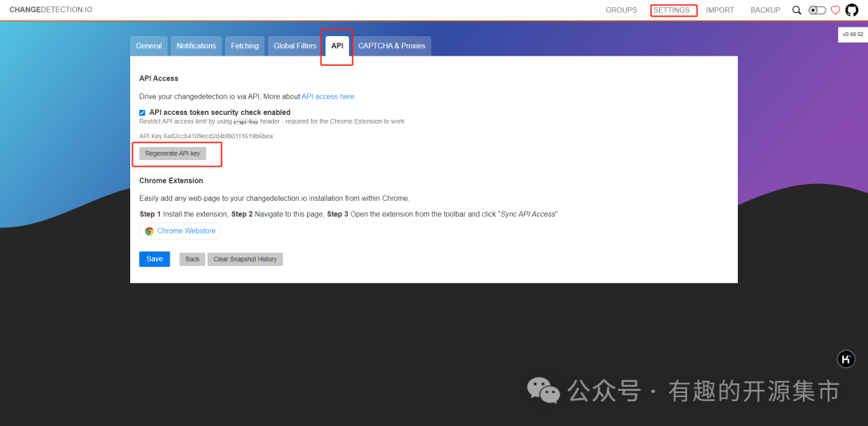Click the red heart sponsor icon
868x426 pixels.
[835, 10]
